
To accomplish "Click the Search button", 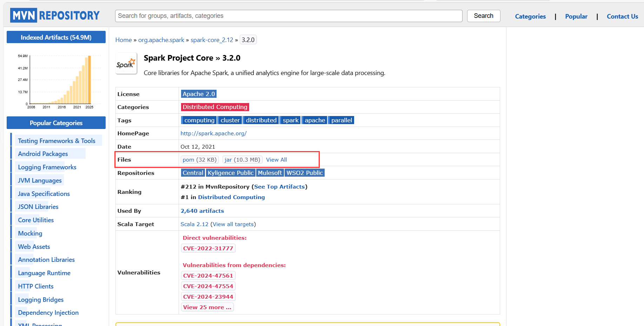I will pyautogui.click(x=483, y=16).
